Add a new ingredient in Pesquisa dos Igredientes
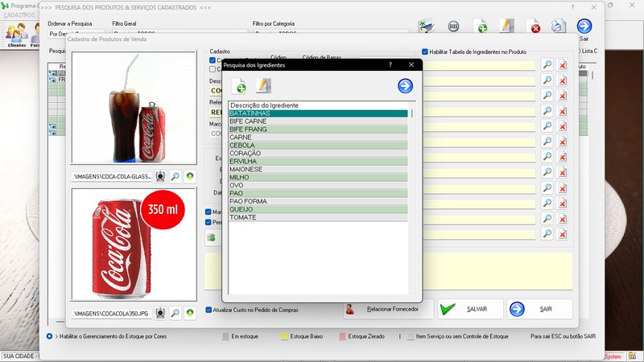This screenshot has width=644, height=362. tap(239, 86)
